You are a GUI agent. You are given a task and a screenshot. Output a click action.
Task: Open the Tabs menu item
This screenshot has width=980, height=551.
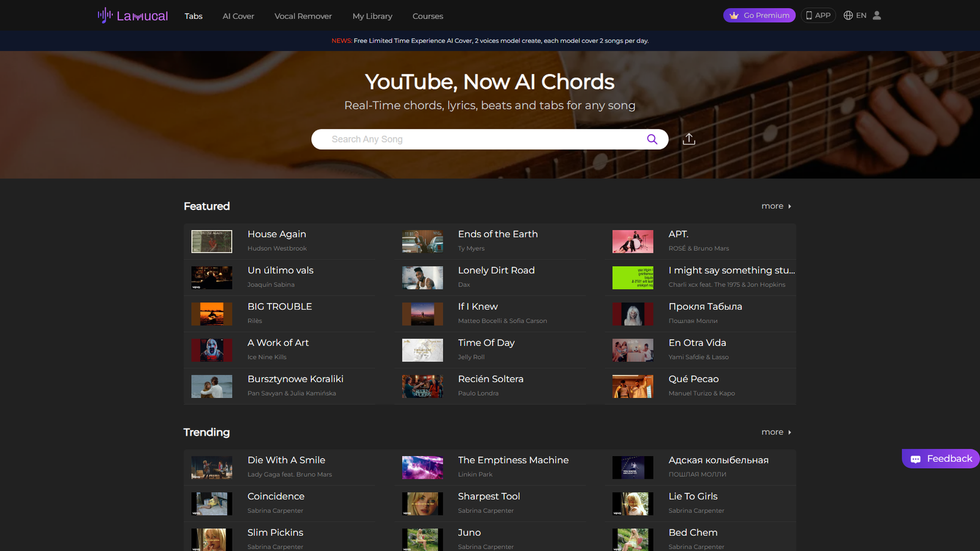click(194, 16)
